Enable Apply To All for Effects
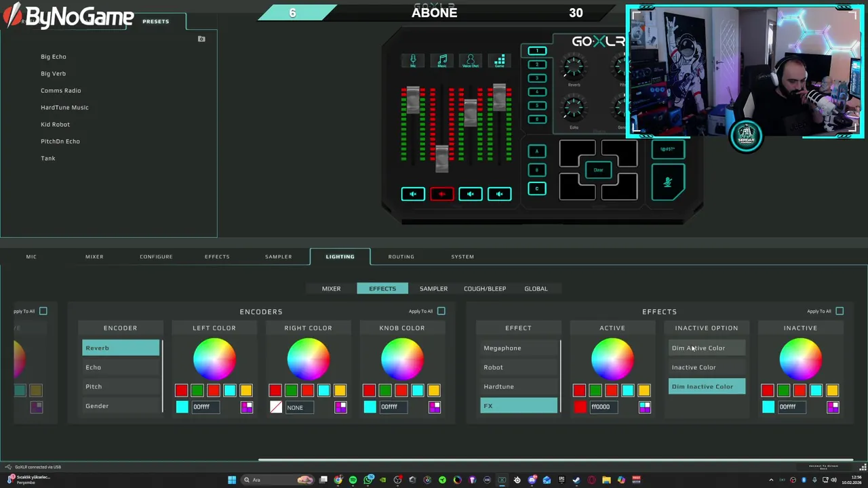The image size is (868, 488). pyautogui.click(x=840, y=311)
